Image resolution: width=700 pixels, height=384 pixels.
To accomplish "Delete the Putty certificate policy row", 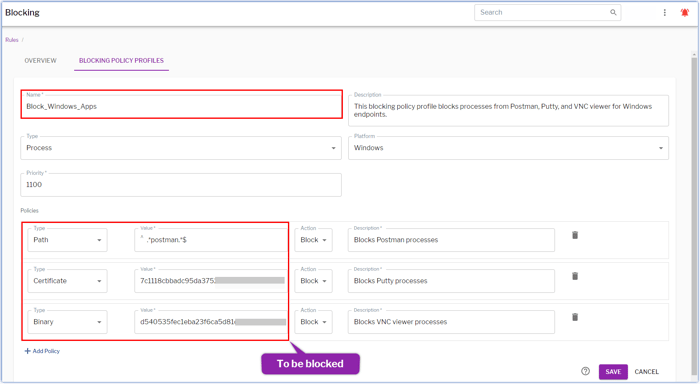I will pos(575,276).
